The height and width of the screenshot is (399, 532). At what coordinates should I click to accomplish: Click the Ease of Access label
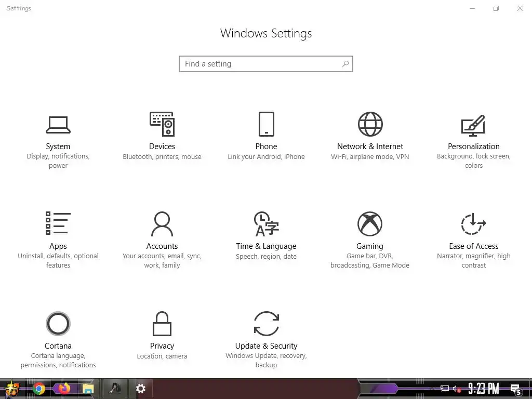pyautogui.click(x=474, y=246)
